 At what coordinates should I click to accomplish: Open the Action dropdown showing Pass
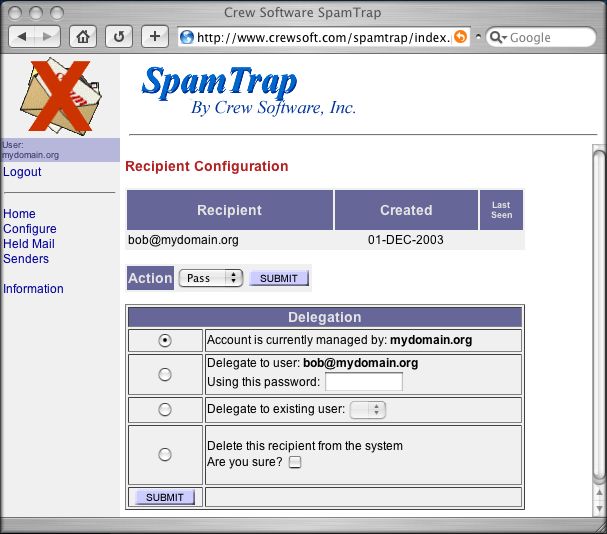[x=211, y=278]
